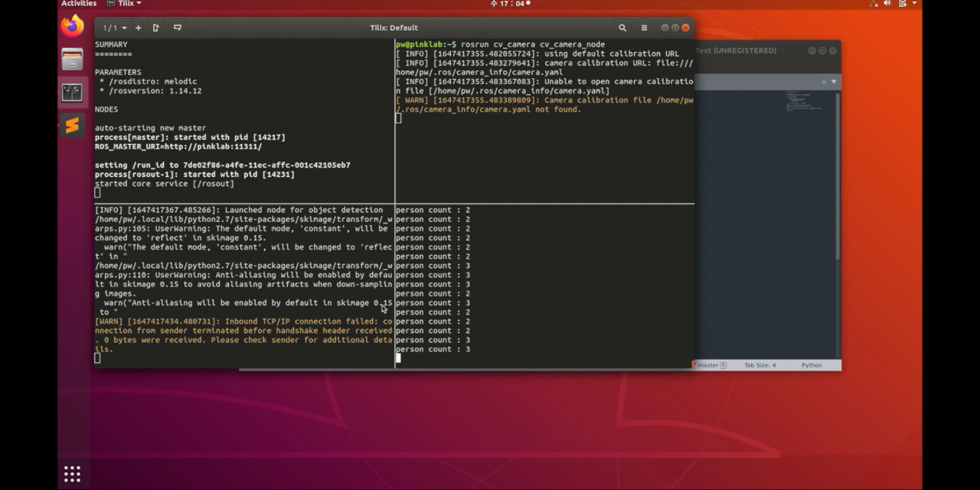
Task: Click the power/battery icon in system tray
Action: [902, 4]
